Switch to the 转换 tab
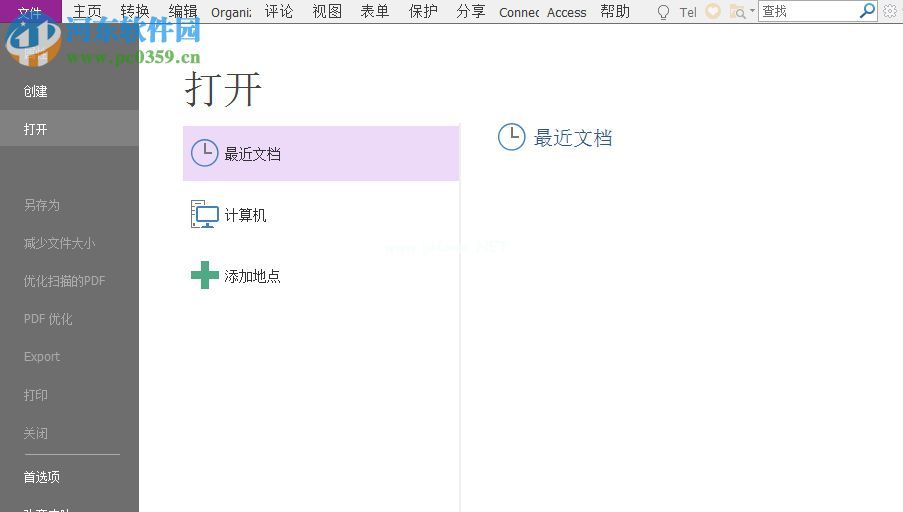Image resolution: width=903 pixels, height=512 pixels. (x=135, y=12)
